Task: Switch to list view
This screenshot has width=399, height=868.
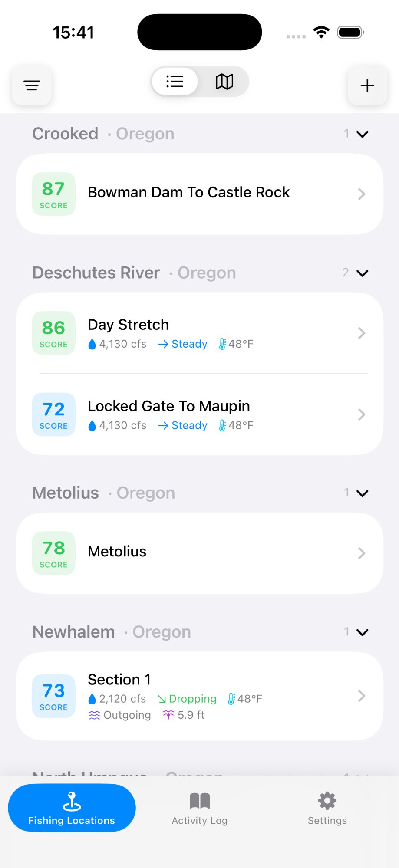Action: coord(175,82)
